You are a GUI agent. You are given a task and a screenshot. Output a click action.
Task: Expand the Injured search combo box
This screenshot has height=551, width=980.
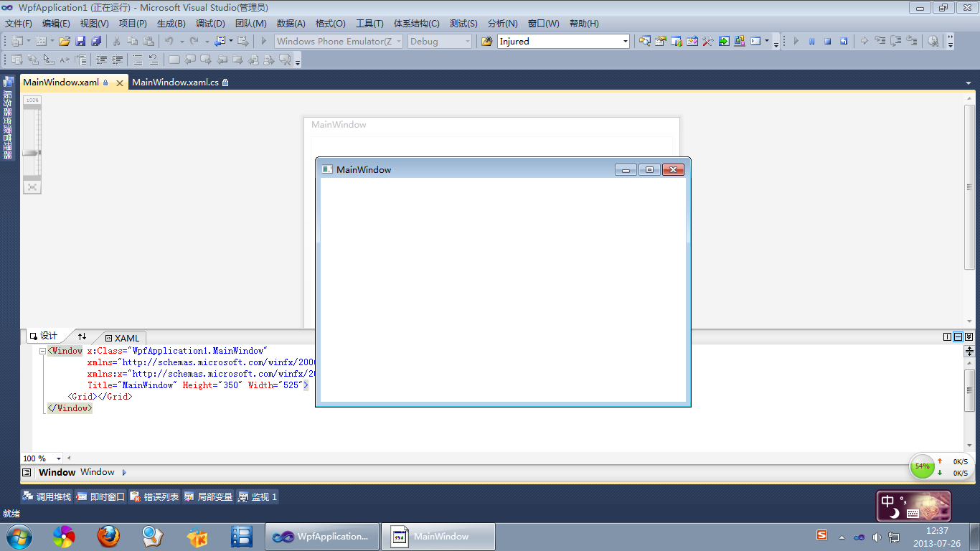click(x=625, y=42)
